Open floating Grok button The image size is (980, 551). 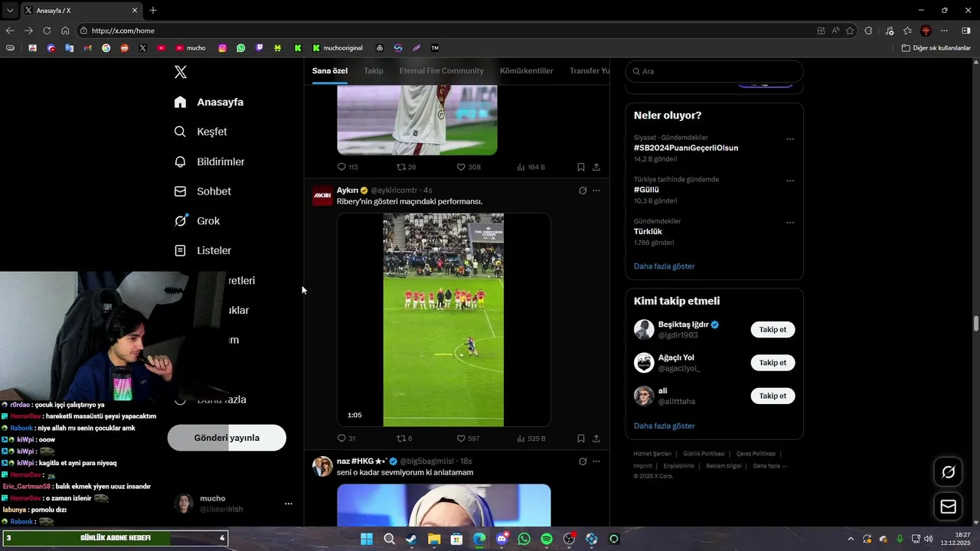948,472
